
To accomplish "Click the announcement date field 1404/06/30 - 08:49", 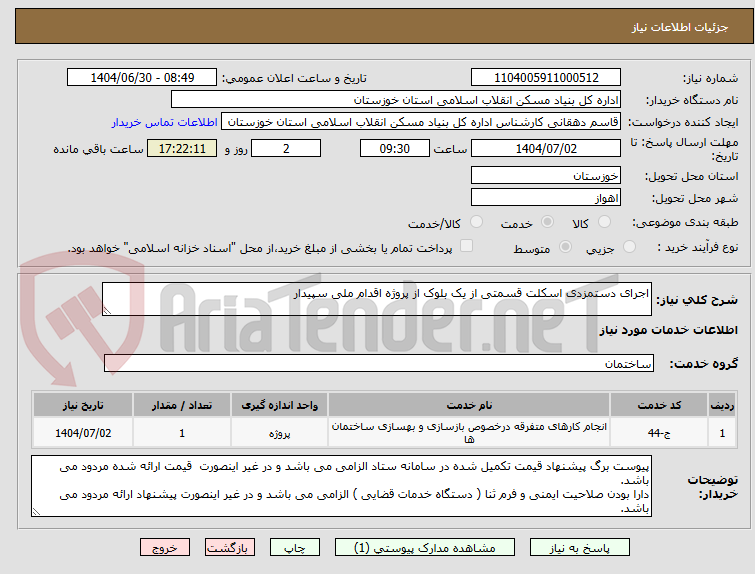I will coord(142,78).
